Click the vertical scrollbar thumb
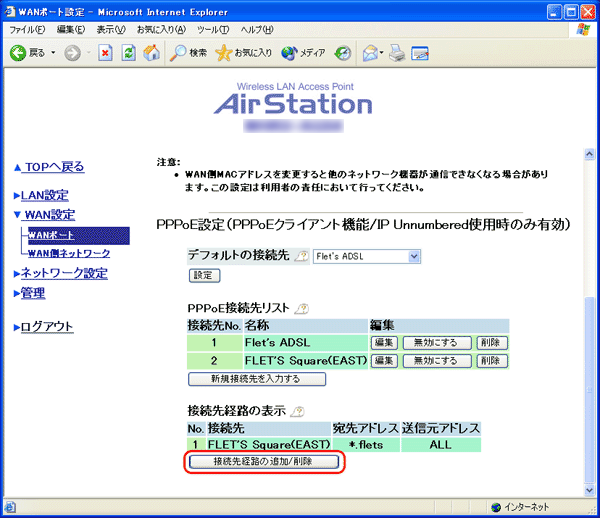 point(589,390)
